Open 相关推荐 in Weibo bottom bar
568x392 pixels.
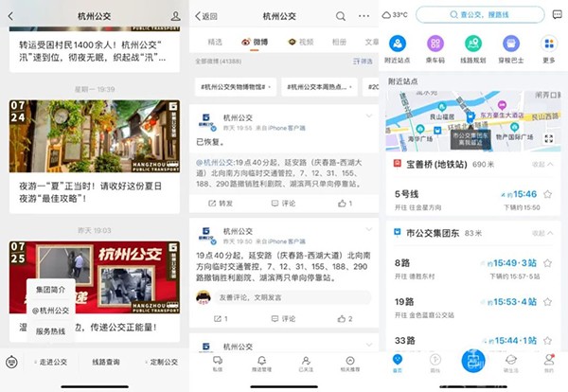pyautogui.click(x=350, y=364)
